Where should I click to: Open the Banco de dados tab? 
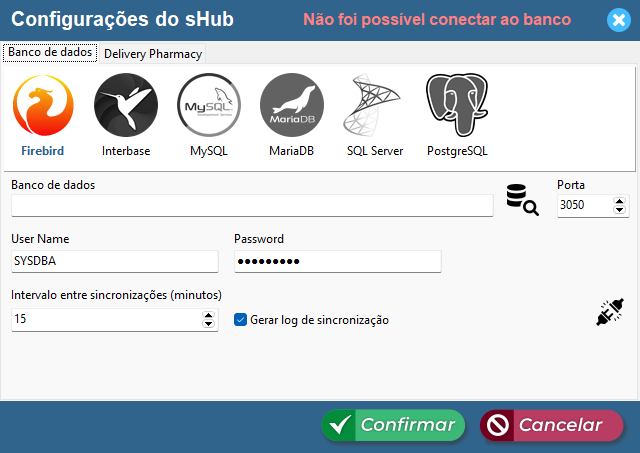pyautogui.click(x=51, y=53)
